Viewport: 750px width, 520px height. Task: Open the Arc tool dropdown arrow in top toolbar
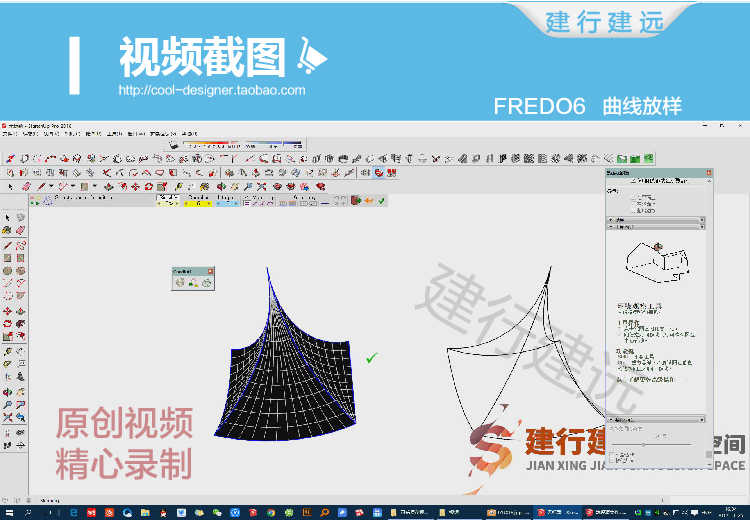(x=73, y=186)
